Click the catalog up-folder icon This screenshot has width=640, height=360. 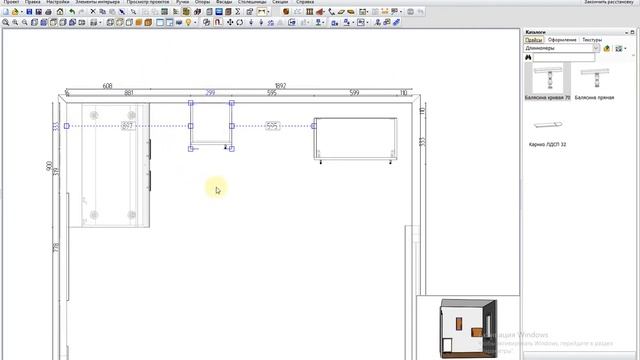[607, 48]
